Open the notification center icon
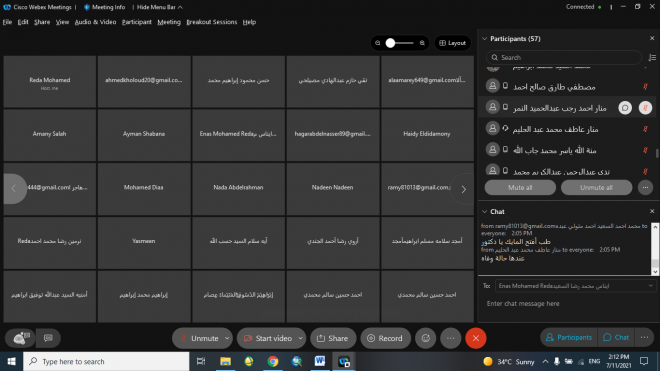 (x=644, y=361)
